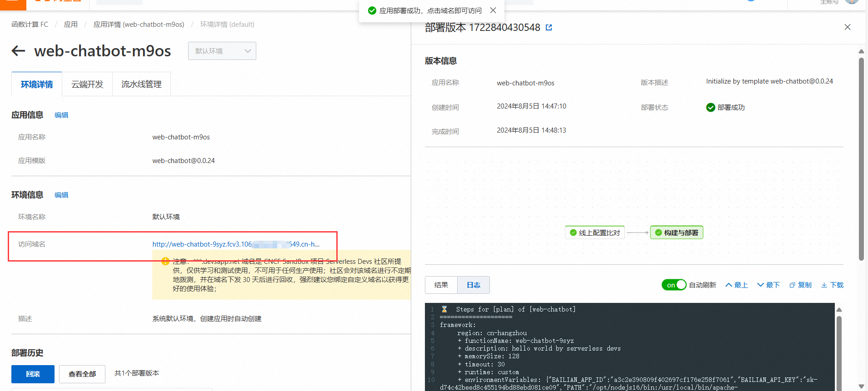Image resolution: width=868 pixels, height=391 pixels.
Task: Edit the 应用信息 section
Action: pyautogui.click(x=61, y=115)
